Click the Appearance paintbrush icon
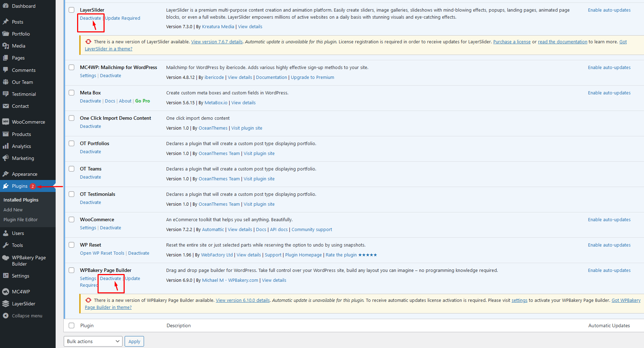 6,174
